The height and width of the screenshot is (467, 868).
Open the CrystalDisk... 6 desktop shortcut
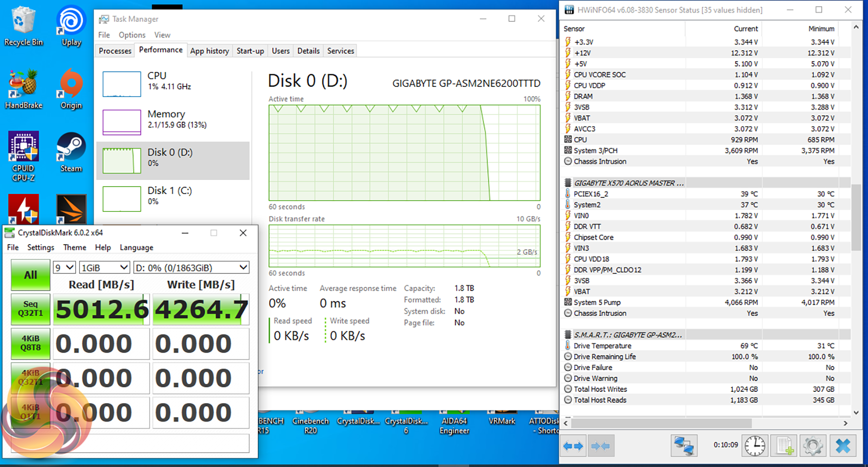click(406, 423)
